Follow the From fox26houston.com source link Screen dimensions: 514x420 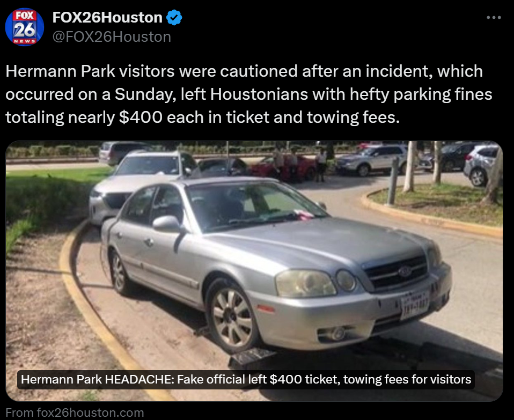tap(75, 412)
